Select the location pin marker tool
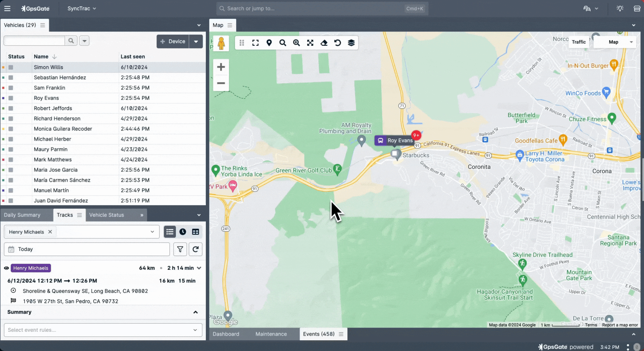This screenshot has height=351, width=644. pos(269,43)
